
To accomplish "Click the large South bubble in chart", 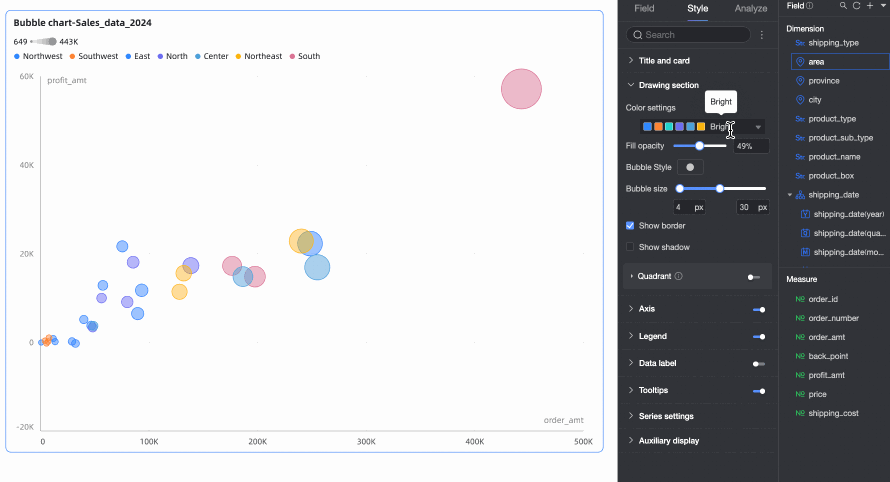I will [x=521, y=89].
